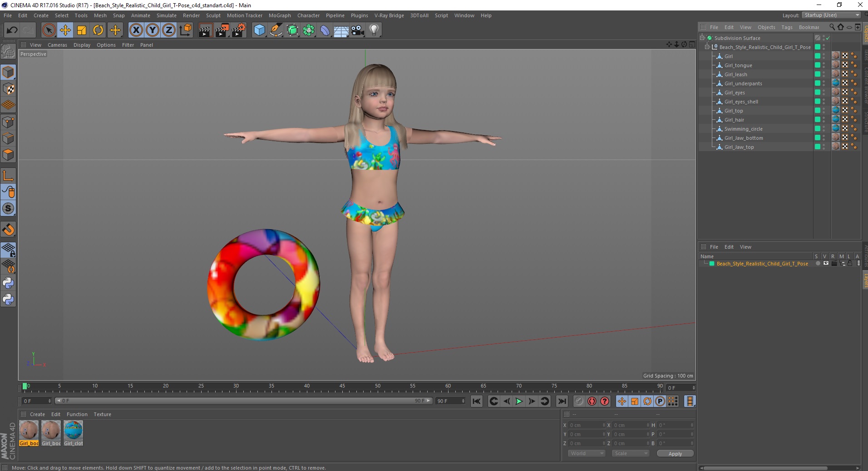Select the Girl_clot material thumbnail
868x471 pixels.
73,433
